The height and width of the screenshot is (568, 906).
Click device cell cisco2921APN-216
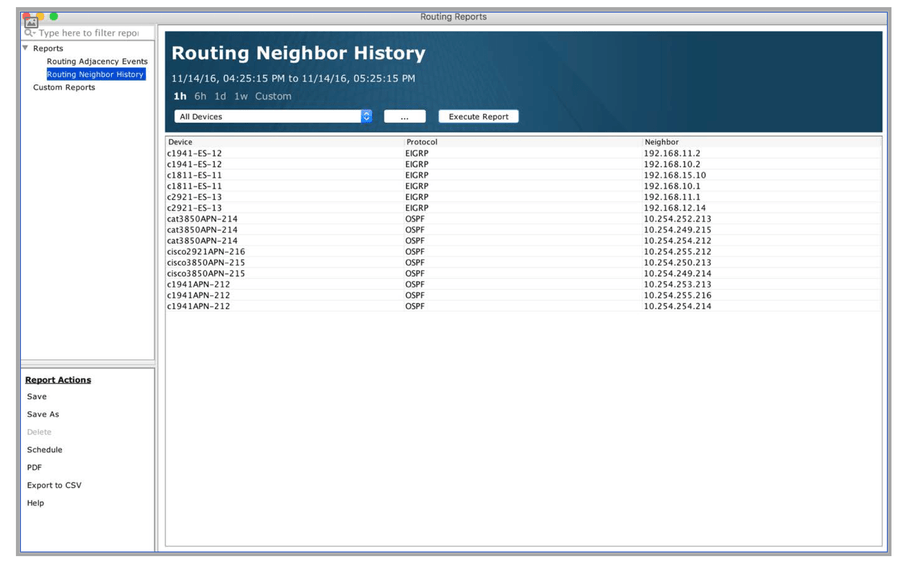(x=206, y=252)
